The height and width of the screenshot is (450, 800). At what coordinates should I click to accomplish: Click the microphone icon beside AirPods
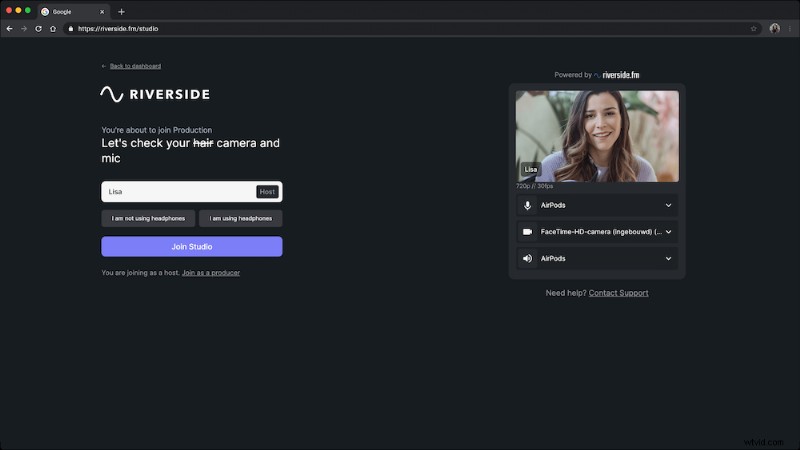click(527, 205)
